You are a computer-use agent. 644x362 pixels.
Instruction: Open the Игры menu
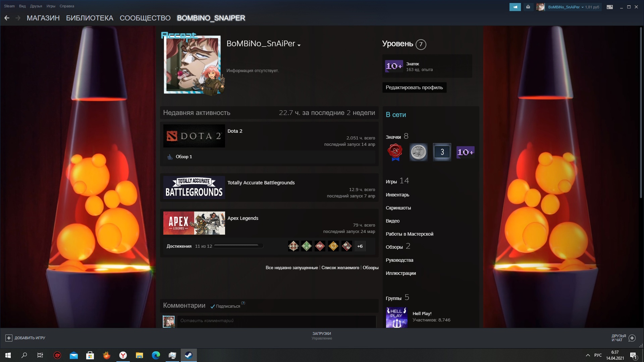pyautogui.click(x=51, y=6)
